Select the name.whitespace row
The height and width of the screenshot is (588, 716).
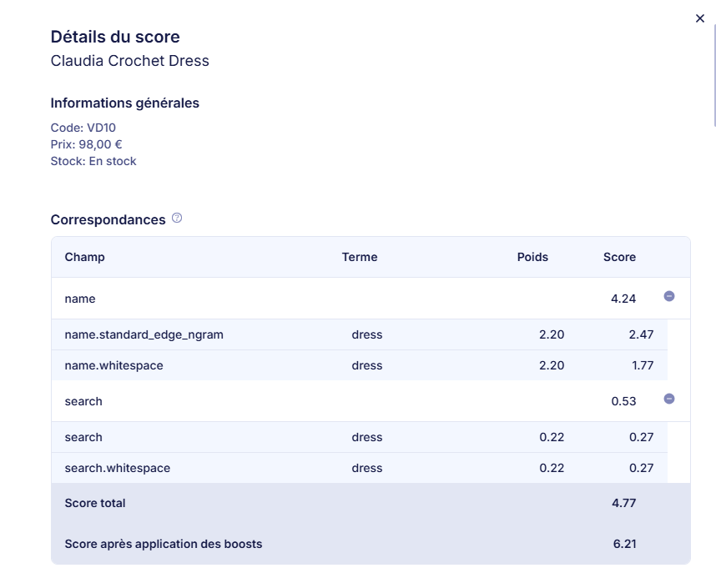(x=113, y=365)
